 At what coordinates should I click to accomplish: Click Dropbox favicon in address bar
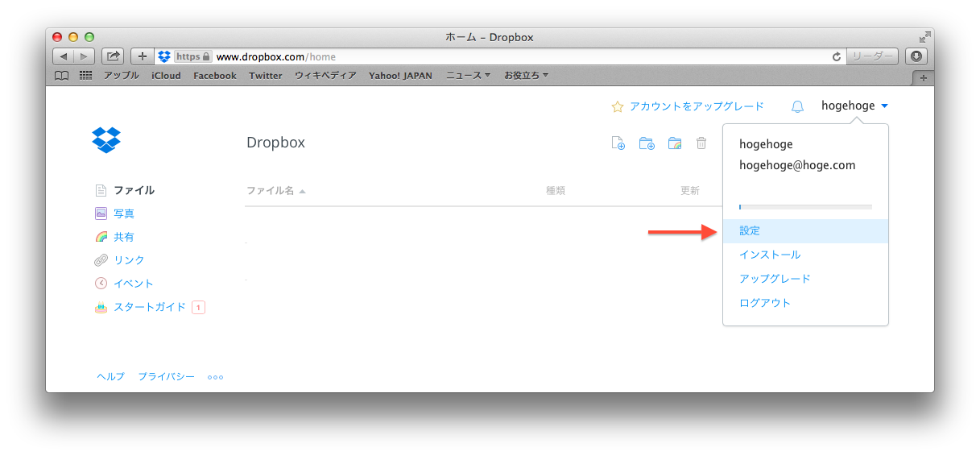tap(164, 56)
